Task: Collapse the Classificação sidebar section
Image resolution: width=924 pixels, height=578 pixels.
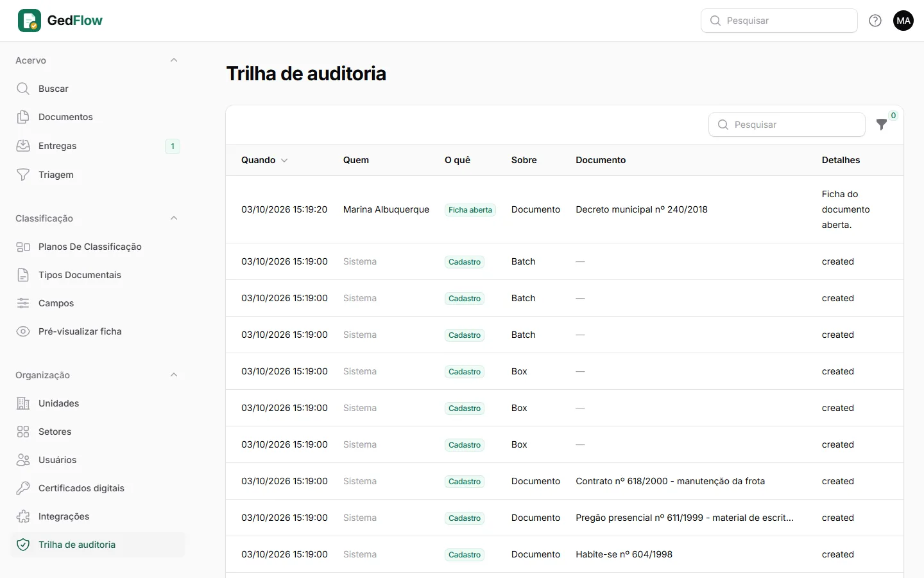Action: [x=174, y=218]
